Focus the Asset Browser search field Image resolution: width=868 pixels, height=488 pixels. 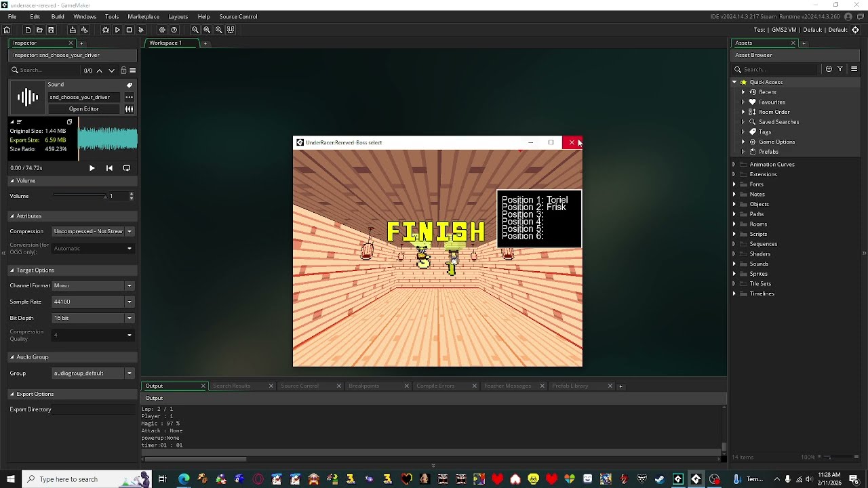click(x=776, y=69)
